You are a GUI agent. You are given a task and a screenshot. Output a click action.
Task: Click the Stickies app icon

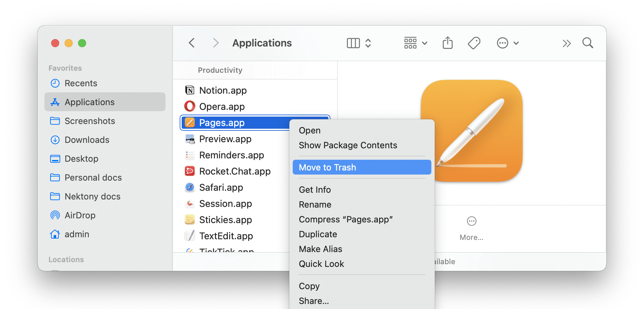tap(190, 219)
